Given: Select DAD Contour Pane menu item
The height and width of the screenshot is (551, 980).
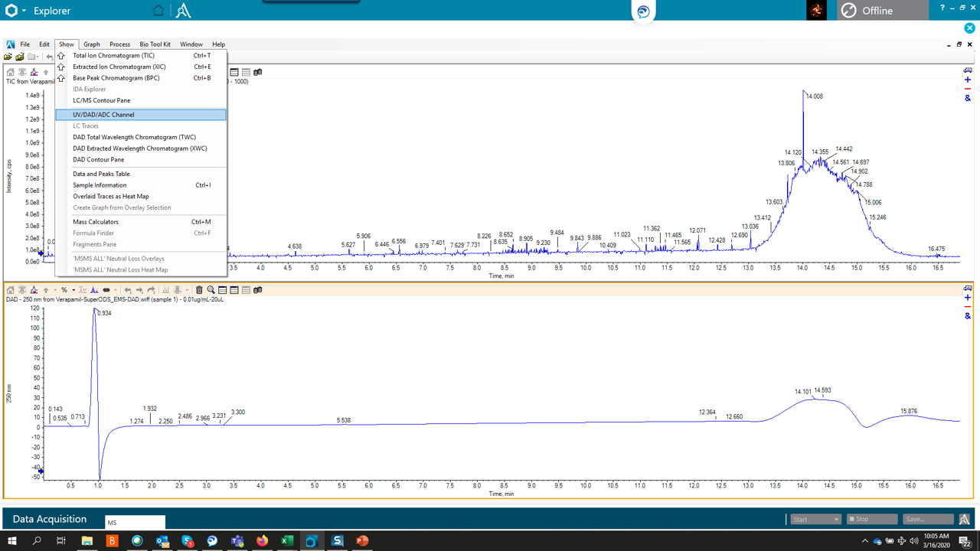Looking at the screenshot, I should (x=98, y=160).
